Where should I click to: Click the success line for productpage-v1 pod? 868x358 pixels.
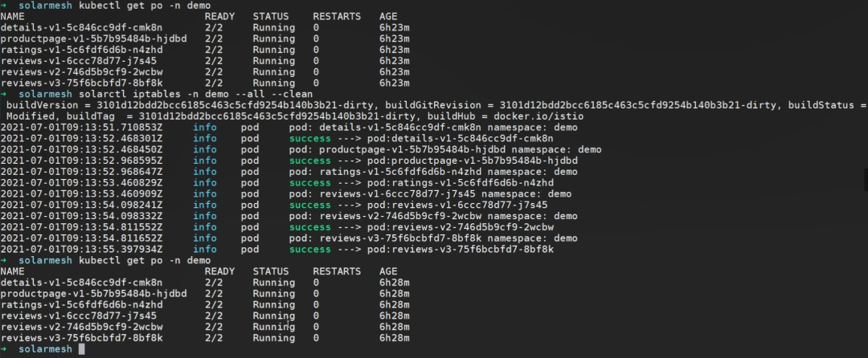pos(433,161)
